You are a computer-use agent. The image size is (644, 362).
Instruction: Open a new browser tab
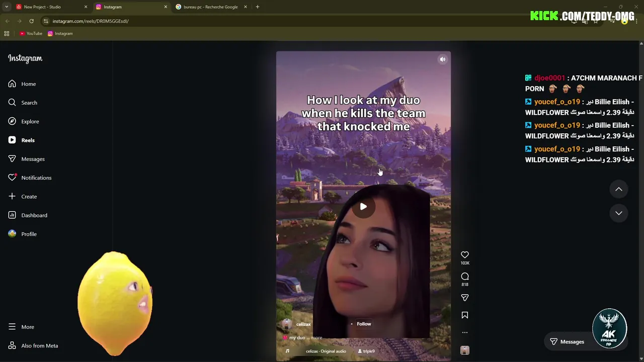(258, 7)
